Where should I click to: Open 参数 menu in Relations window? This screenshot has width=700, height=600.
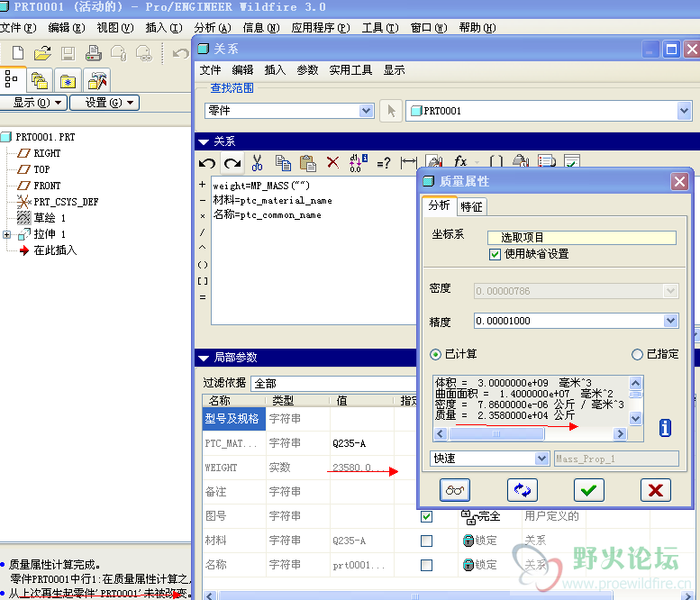pyautogui.click(x=307, y=70)
